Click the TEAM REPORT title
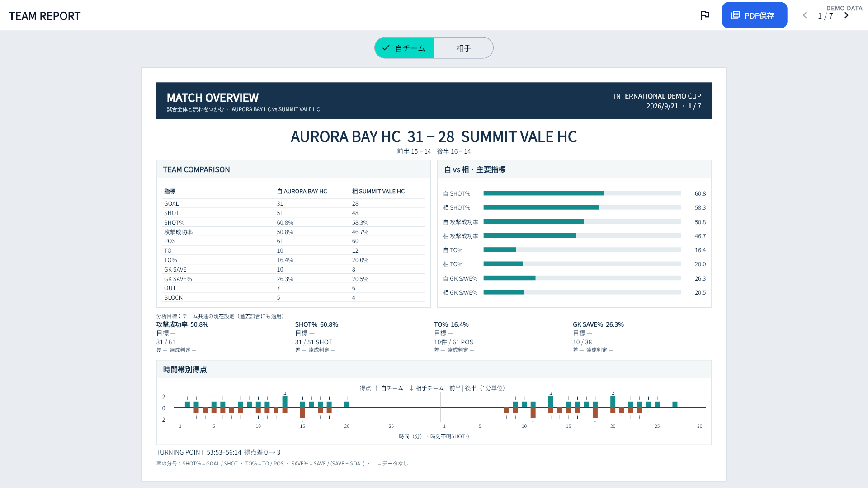This screenshot has width=868, height=488. (x=45, y=16)
